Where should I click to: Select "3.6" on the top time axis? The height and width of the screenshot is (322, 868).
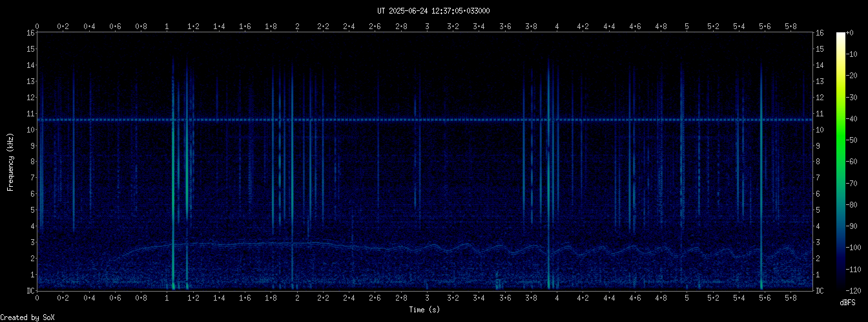(505, 27)
